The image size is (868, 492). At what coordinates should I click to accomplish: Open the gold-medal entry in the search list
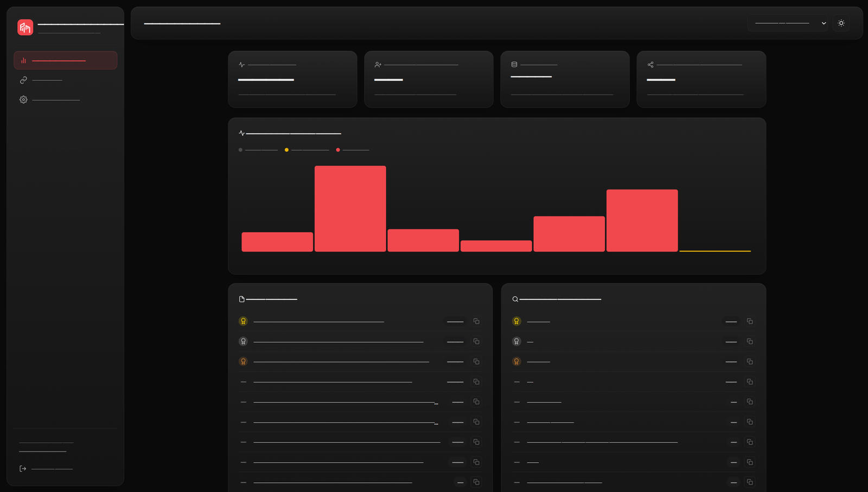(x=539, y=322)
